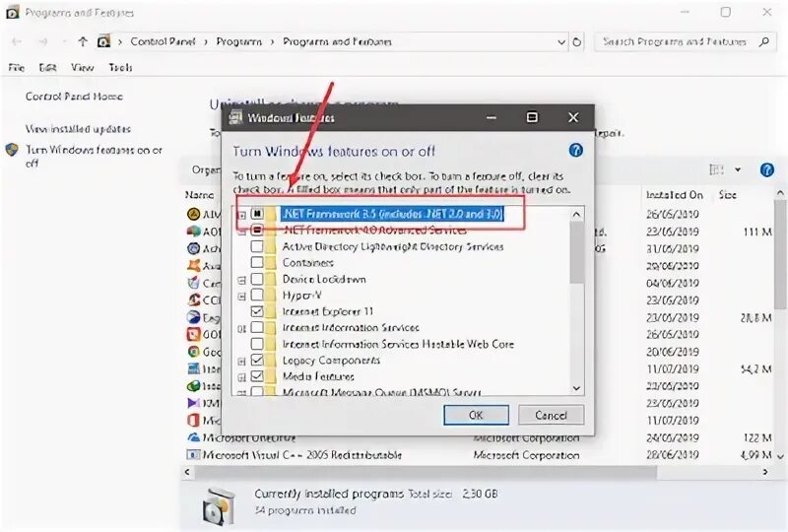
Task: Uncheck the Legacy Components checkbox
Action: [x=257, y=360]
